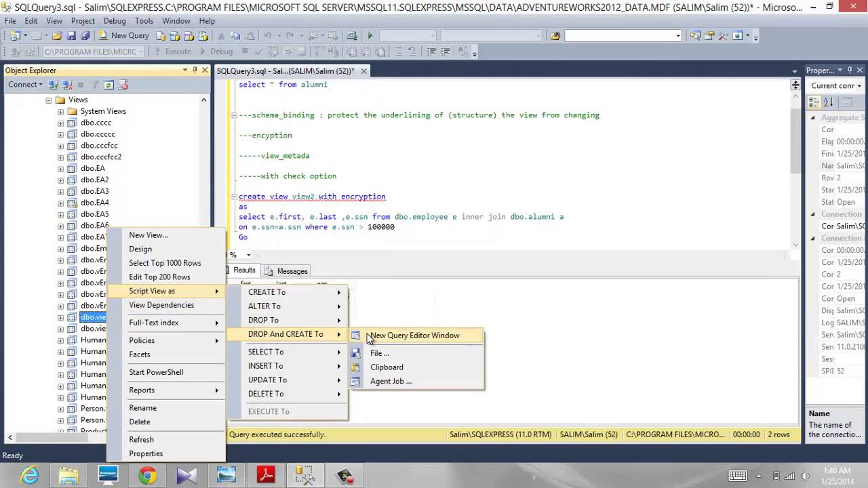The width and height of the screenshot is (868, 488).
Task: Choose Select Top 1000 Rows
Action: click(165, 263)
